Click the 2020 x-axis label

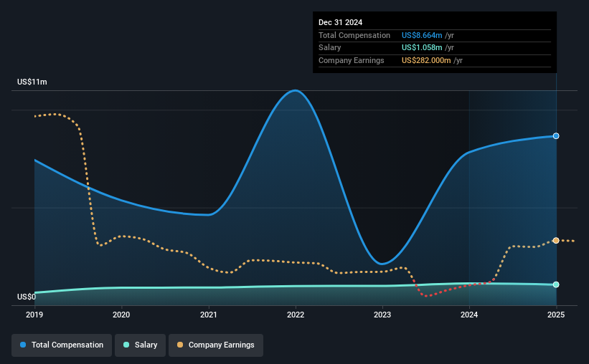(121, 315)
